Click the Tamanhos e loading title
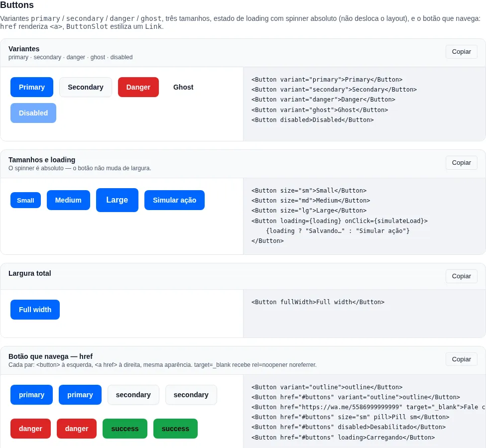This screenshot has width=486, height=448. (42, 160)
